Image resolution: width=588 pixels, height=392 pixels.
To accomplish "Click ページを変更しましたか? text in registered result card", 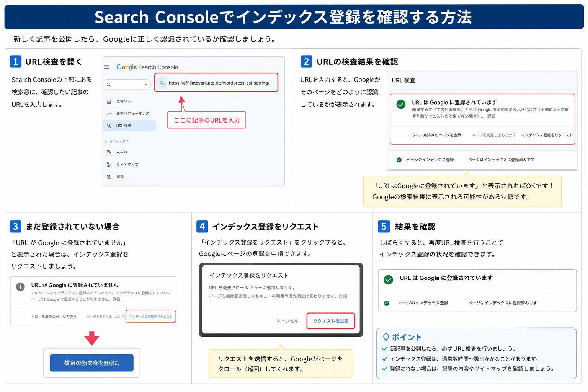I will pyautogui.click(x=493, y=135).
